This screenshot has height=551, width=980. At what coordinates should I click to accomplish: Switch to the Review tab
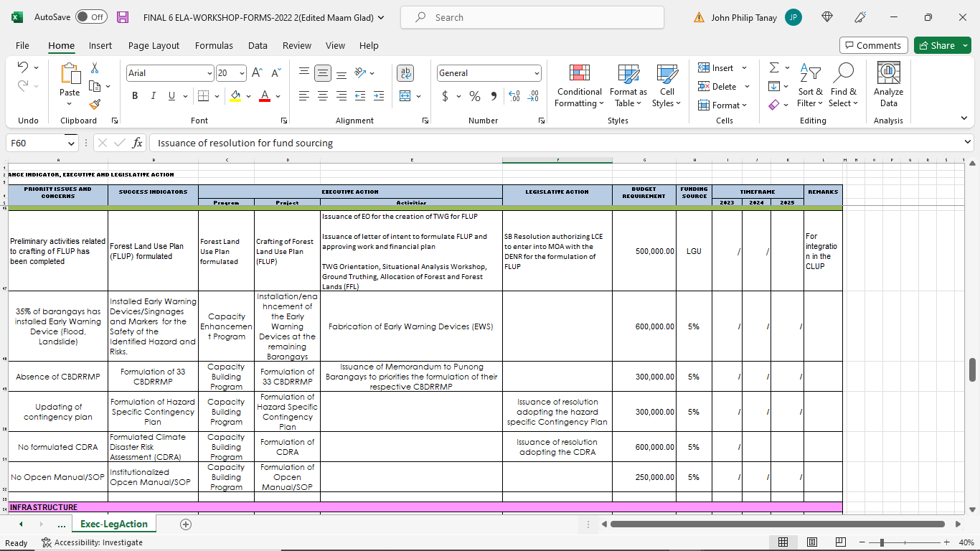click(297, 45)
